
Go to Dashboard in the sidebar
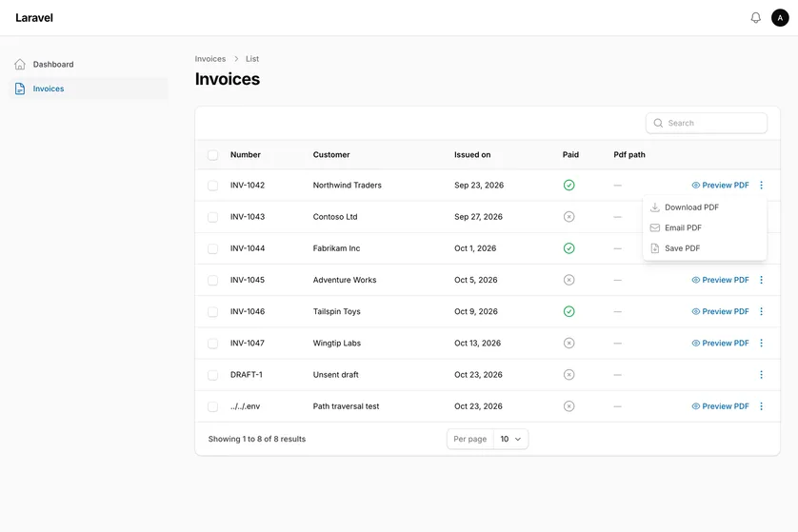89,64
